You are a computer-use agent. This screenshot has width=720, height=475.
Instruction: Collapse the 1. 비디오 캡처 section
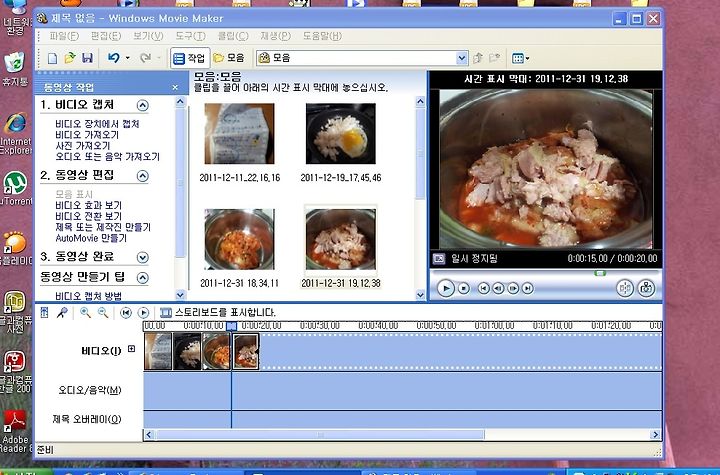click(143, 106)
